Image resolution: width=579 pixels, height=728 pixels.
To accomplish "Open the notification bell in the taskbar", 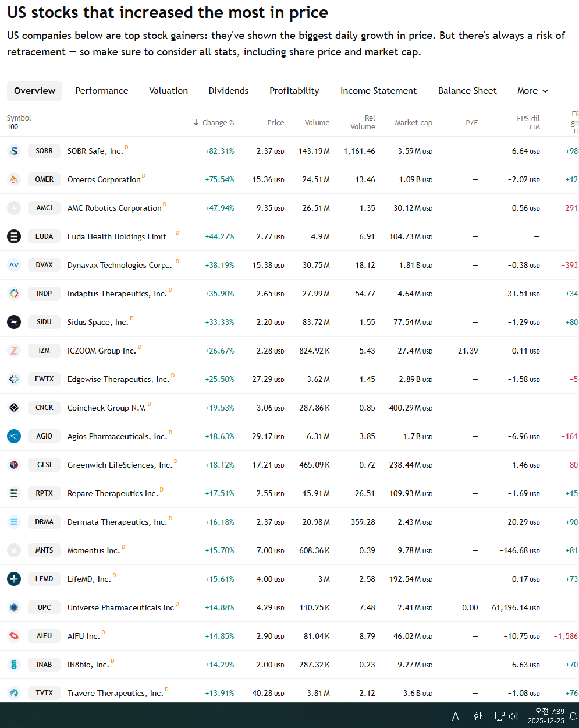I will click(x=573, y=716).
